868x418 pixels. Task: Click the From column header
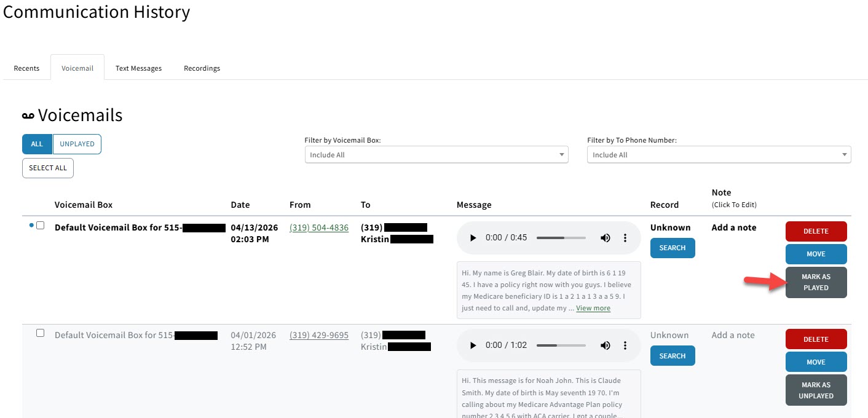tap(300, 205)
